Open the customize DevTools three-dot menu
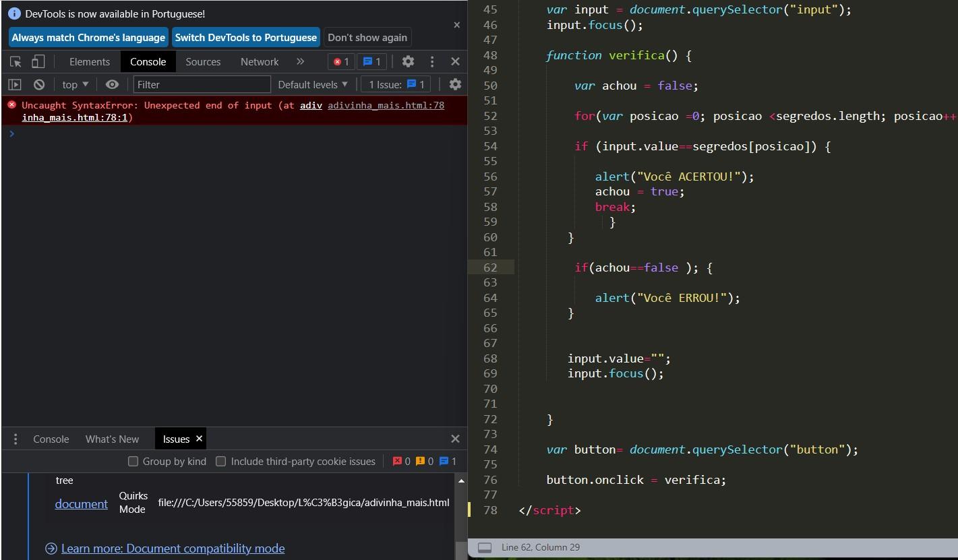Image resolution: width=958 pixels, height=560 pixels. 432,61
